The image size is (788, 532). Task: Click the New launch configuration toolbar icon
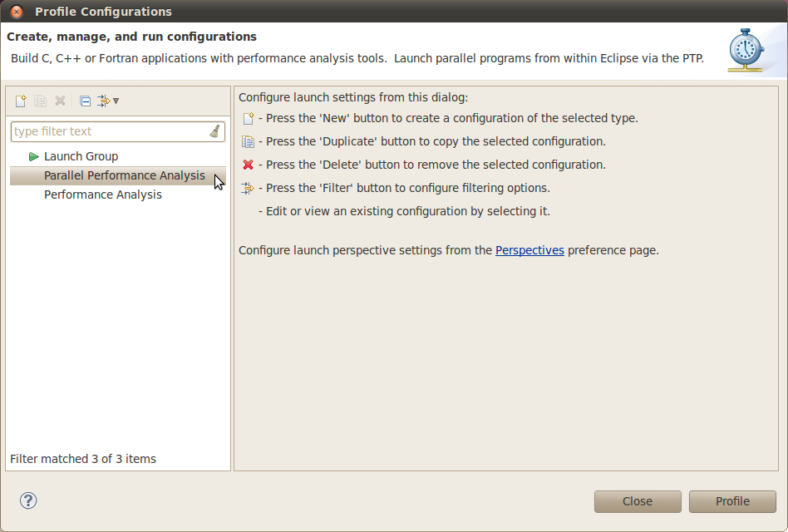(21, 101)
